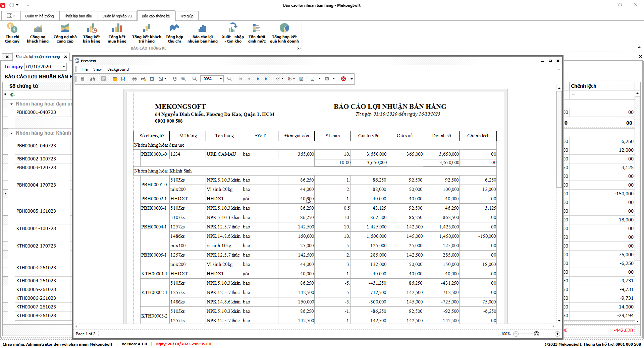Switch to the Trợ giúp ribbon tab
This screenshot has width=644, height=348.
point(186,16)
